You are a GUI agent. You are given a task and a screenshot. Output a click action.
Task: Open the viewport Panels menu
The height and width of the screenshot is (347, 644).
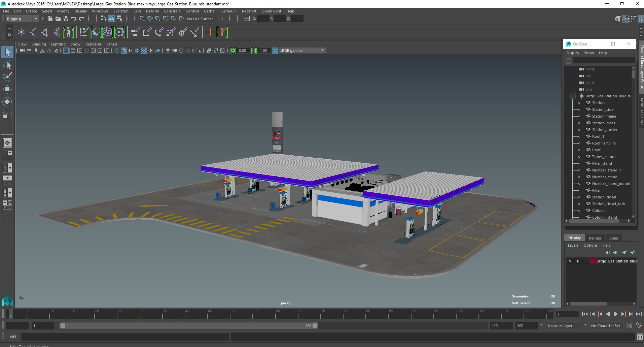[112, 44]
